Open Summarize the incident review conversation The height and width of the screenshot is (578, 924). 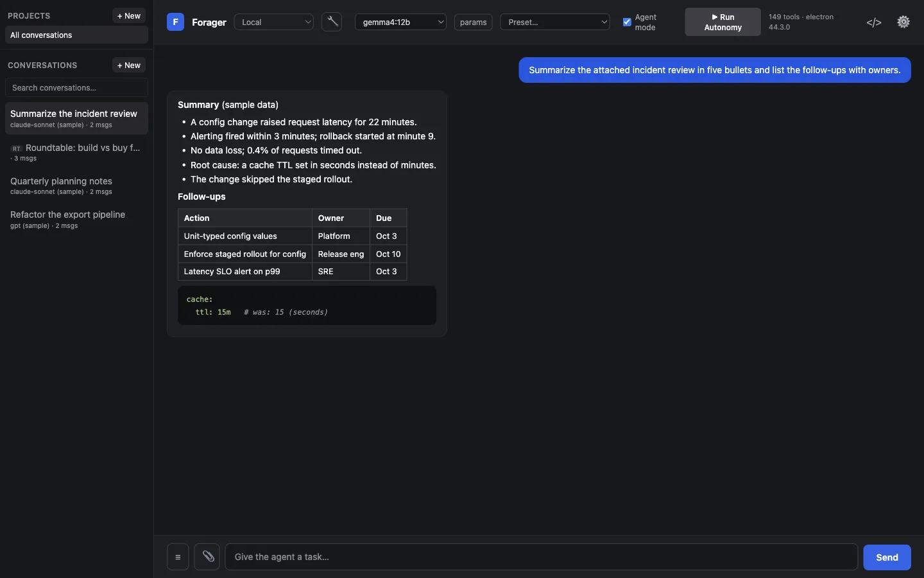tap(76, 118)
